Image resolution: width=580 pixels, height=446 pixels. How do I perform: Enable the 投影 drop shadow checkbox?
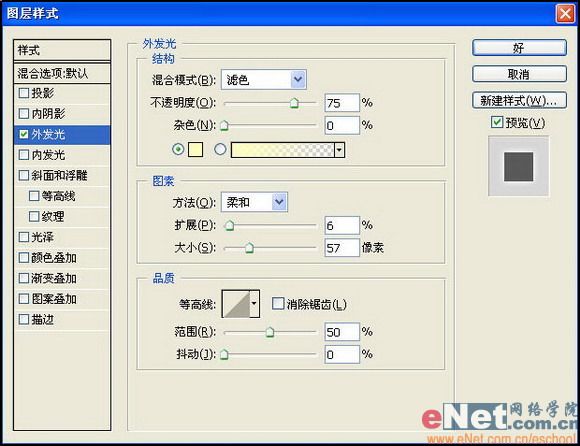tap(24, 93)
